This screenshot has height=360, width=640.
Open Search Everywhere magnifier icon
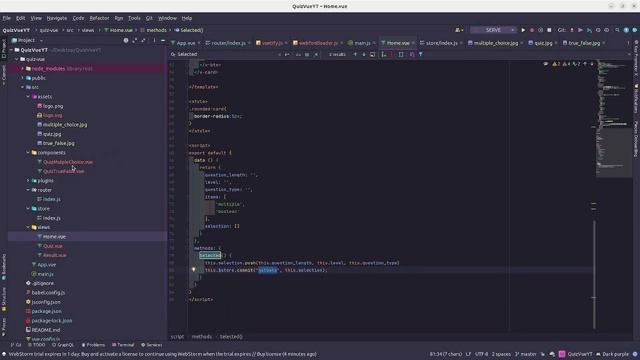click(x=617, y=30)
